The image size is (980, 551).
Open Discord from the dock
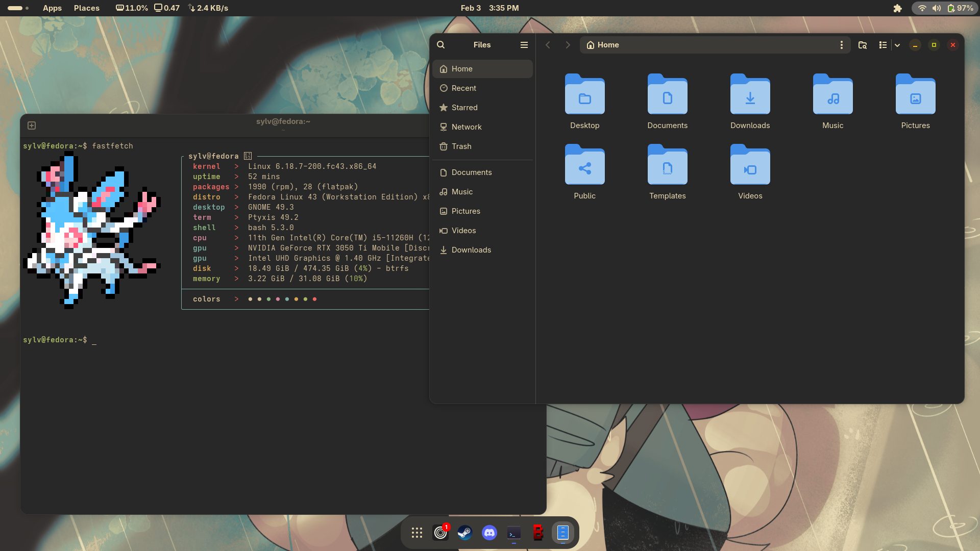click(x=489, y=533)
